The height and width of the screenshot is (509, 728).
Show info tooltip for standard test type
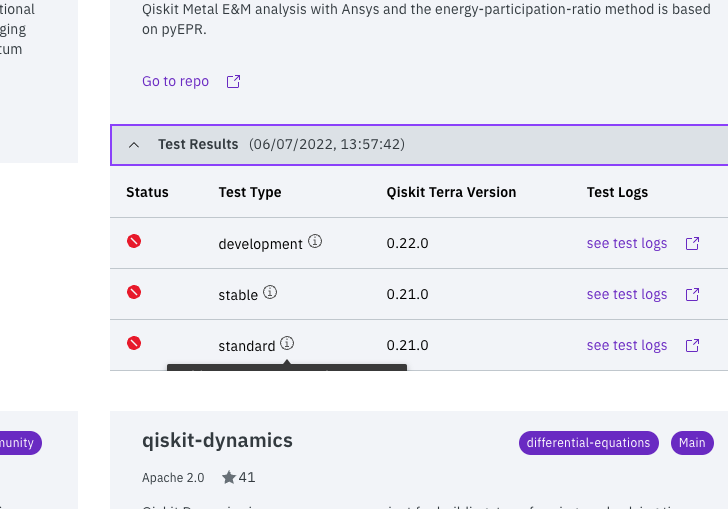click(x=287, y=343)
